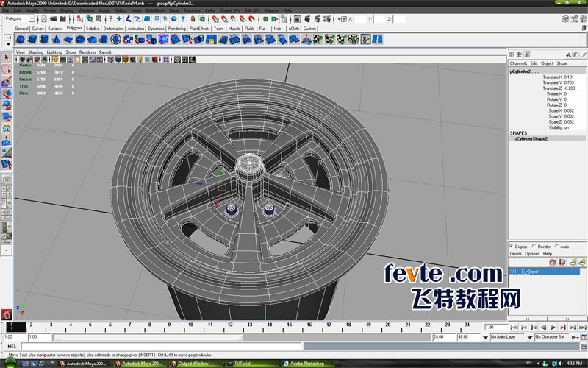Image resolution: width=588 pixels, height=368 pixels.
Task: Open the Mesh menu
Action: point(136,10)
